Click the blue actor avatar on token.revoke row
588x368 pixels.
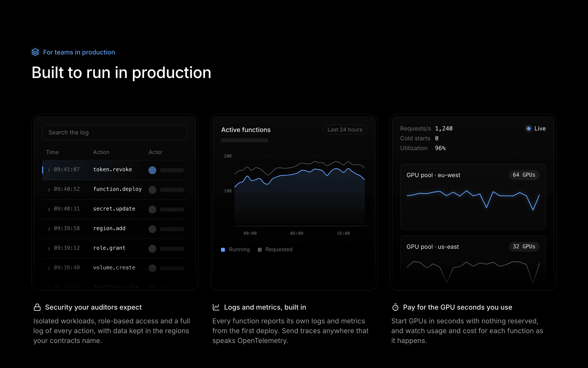pos(152,170)
